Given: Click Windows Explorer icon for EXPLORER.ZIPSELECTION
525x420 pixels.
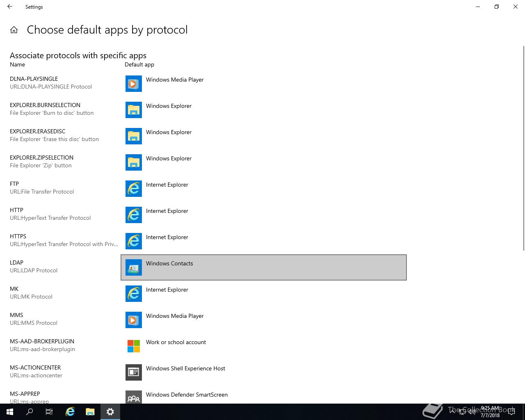Looking at the screenshot, I should coord(134,162).
